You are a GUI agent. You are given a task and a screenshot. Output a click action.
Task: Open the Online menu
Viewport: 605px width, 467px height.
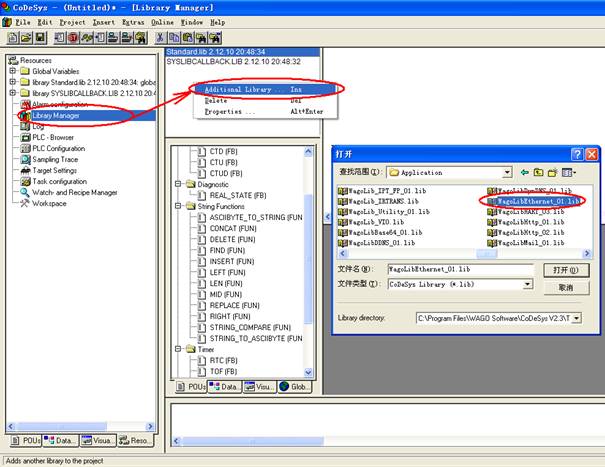click(x=162, y=21)
